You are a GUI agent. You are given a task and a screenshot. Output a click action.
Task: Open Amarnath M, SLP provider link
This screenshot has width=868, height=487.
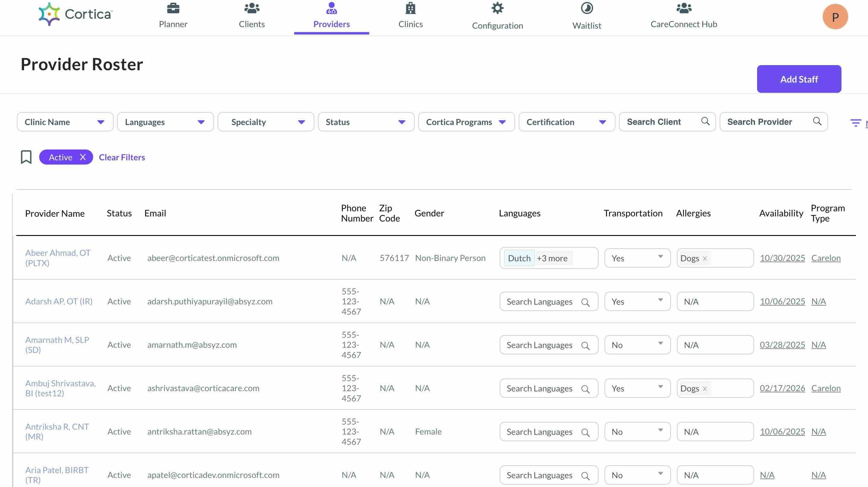(57, 345)
